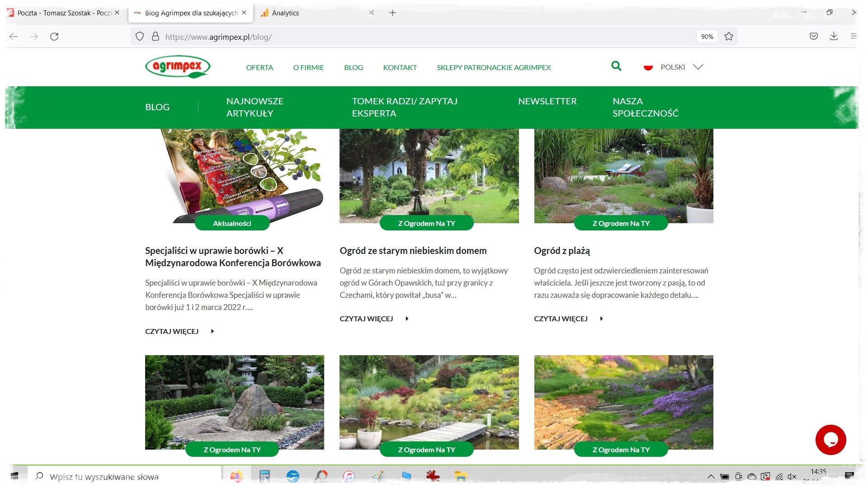Bookmark page with the star icon
The height and width of the screenshot is (488, 868).
[728, 37]
